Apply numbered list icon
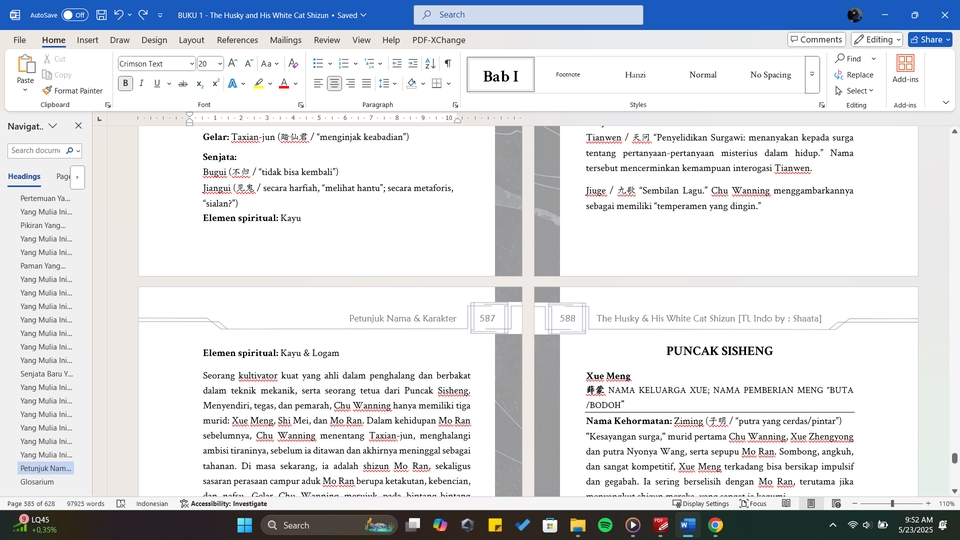This screenshot has width=960, height=540. (343, 63)
